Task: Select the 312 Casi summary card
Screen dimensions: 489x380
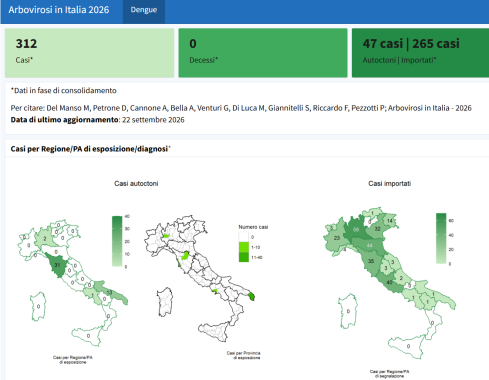Action: click(x=89, y=53)
